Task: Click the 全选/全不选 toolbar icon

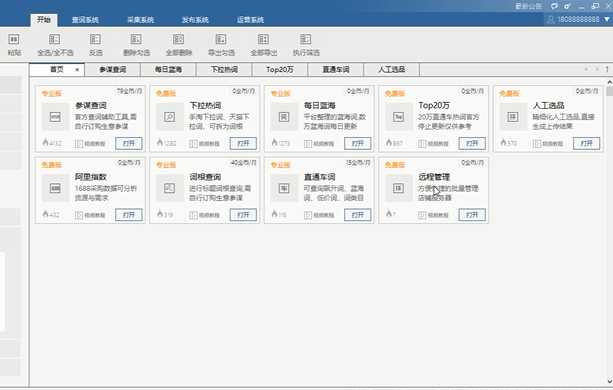Action: click(x=55, y=39)
